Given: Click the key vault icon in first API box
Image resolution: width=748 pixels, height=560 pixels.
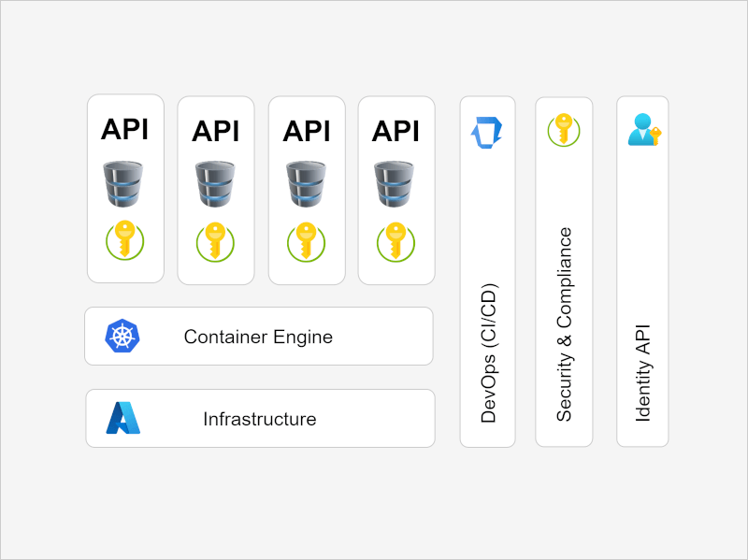Looking at the screenshot, I should [124, 240].
